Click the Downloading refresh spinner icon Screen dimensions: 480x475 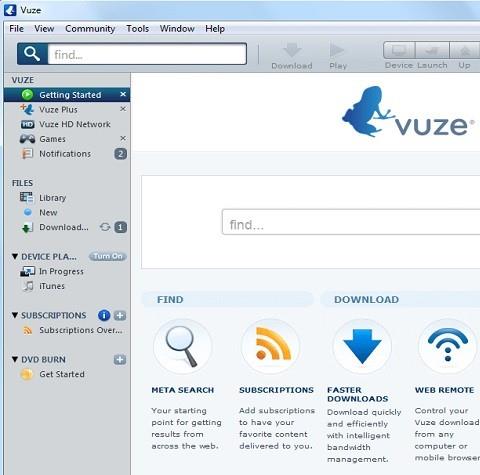tap(105, 227)
